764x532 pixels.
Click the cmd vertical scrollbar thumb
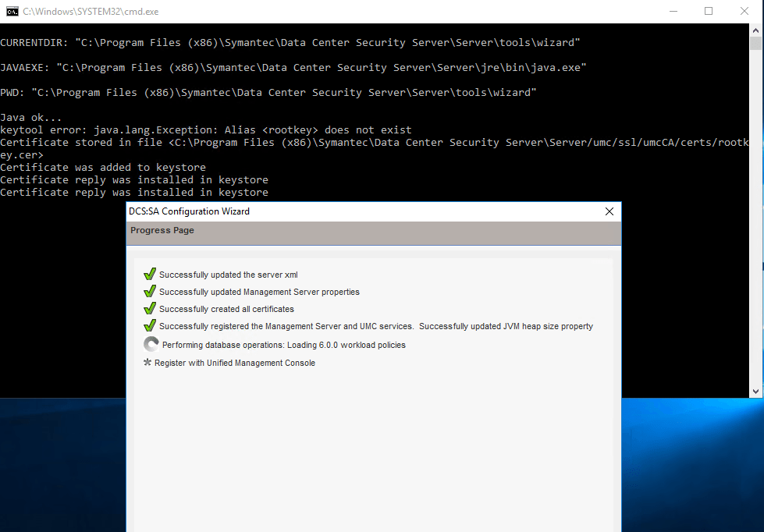click(x=755, y=44)
